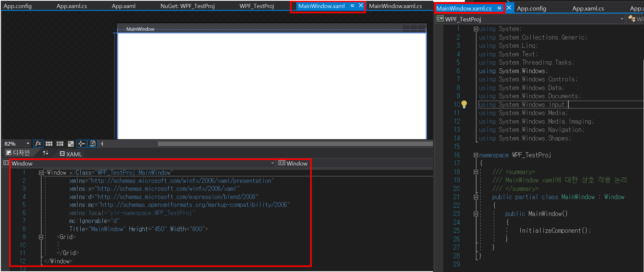The image size is (644, 272).
Task: Toggle the artboard checkerboard background icon
Action: pyautogui.click(x=71, y=144)
